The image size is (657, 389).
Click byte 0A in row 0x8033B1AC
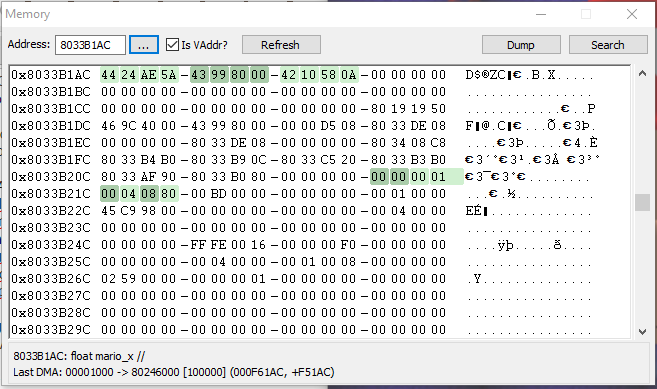(x=349, y=75)
